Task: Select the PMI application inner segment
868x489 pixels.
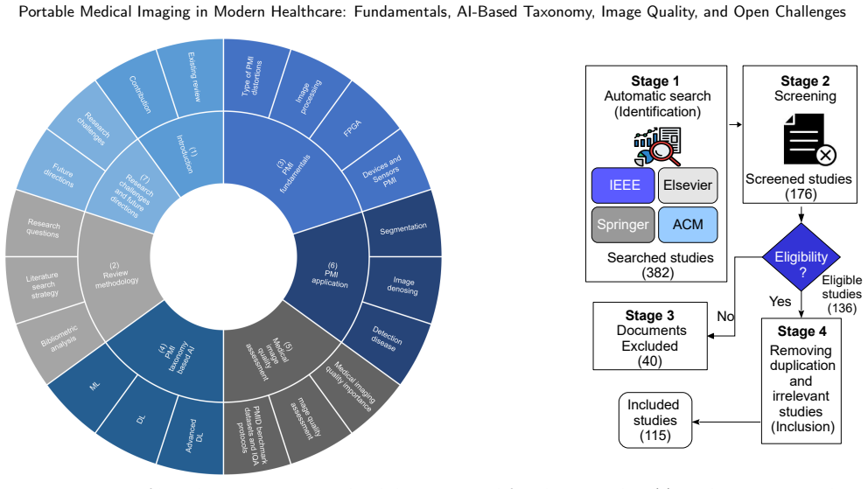Action: click(x=331, y=275)
